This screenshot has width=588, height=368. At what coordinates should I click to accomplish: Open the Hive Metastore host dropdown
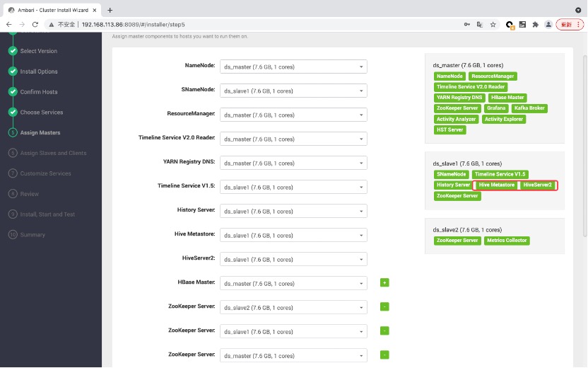[x=293, y=235]
